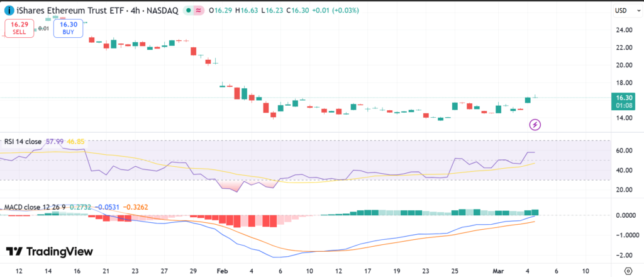Click the Feb marker on time axis
Viewport: 644px width, 277px height.
[x=221, y=269]
